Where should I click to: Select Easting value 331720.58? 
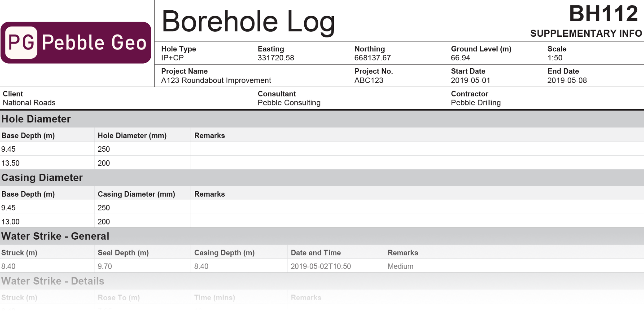pyautogui.click(x=276, y=58)
